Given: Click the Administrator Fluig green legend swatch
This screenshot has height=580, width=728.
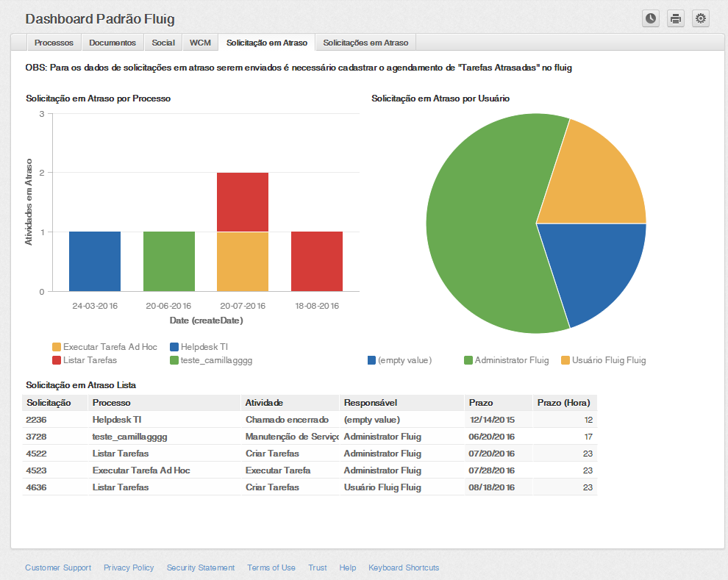Looking at the screenshot, I should [x=468, y=360].
